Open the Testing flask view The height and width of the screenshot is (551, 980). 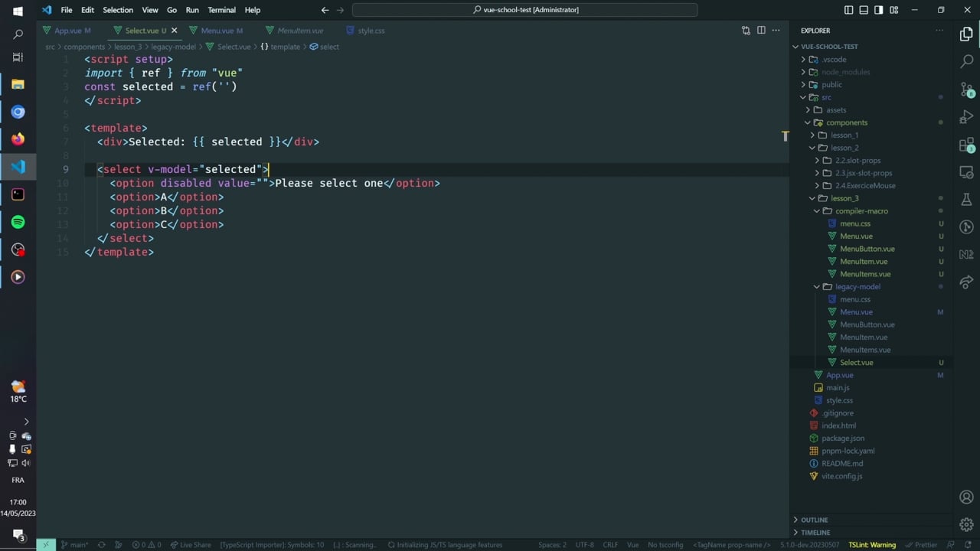(966, 199)
